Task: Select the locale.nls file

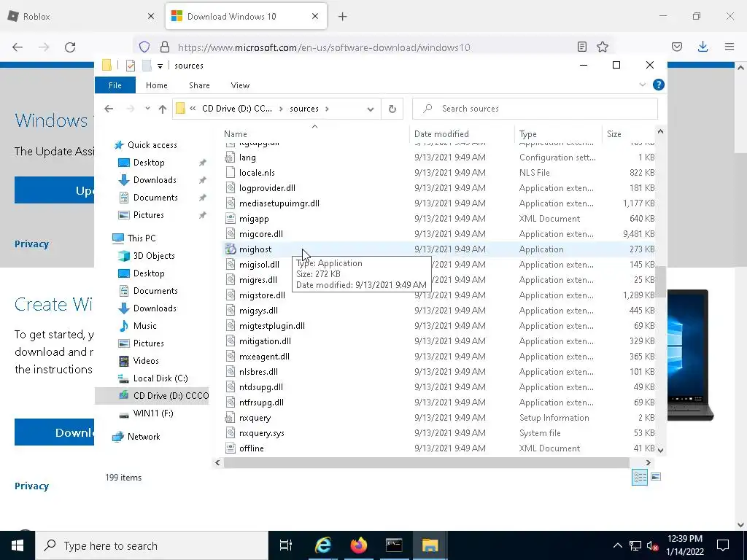Action: 438,173
